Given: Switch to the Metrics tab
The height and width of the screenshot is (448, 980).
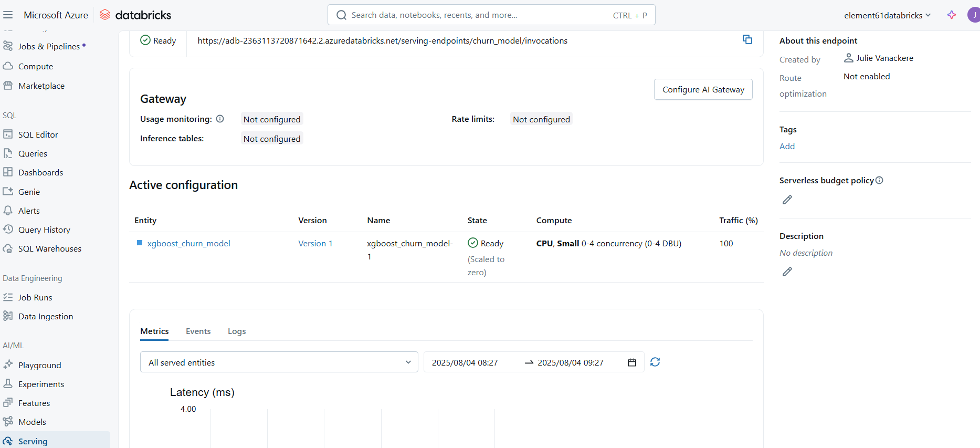Looking at the screenshot, I should pos(154,331).
